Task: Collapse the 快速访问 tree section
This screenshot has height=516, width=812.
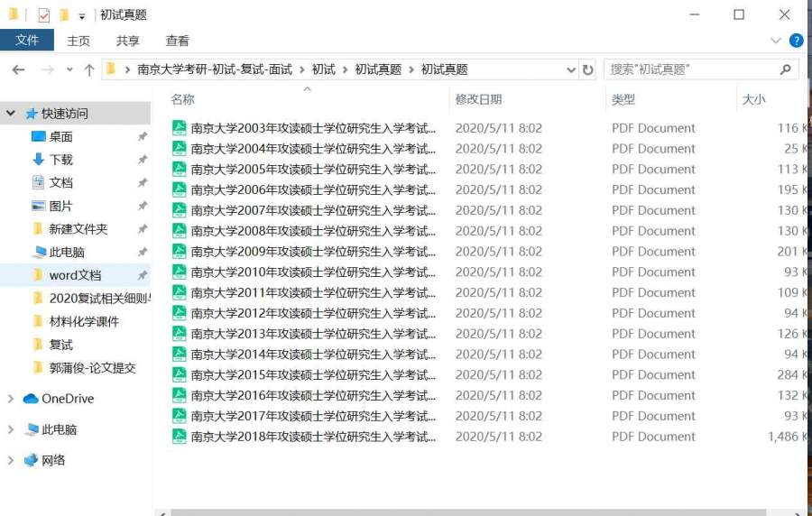Action: 11,114
